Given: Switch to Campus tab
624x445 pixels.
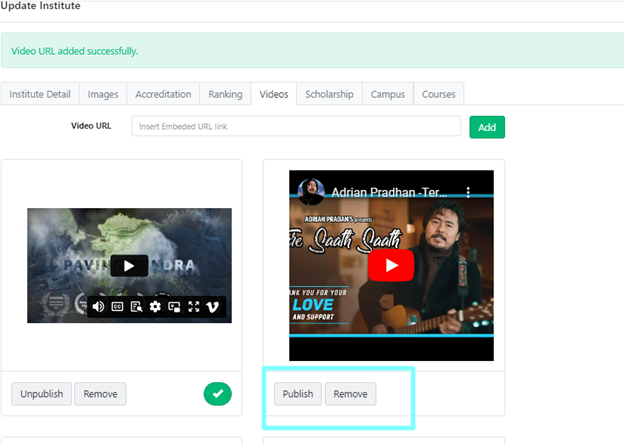Looking at the screenshot, I should (388, 94).
